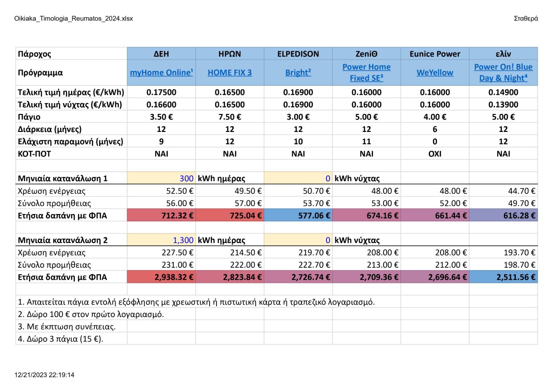Screen dimensions: 554x392
Task: Click the Eunice Power header cell
Action: [435, 54]
